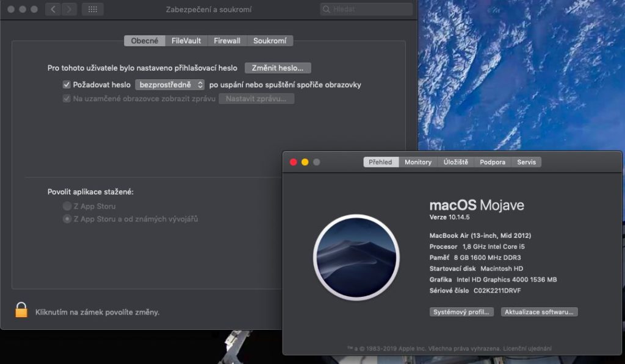
Task: Click Intel HD Graphics 4000 1536 MB text
Action: click(x=507, y=280)
